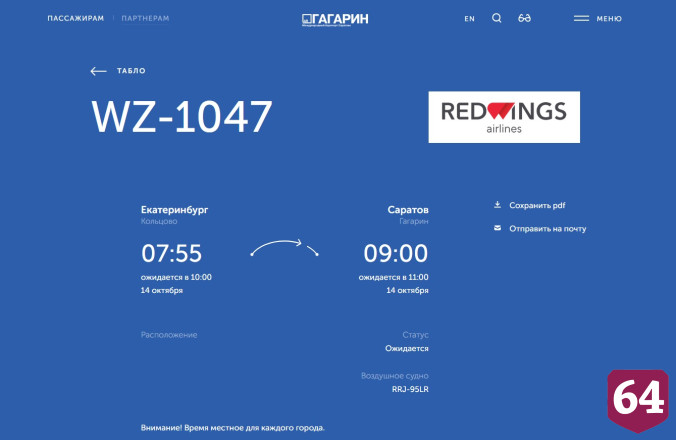This screenshot has width=676, height=440.
Task: Click the search magnifier icon
Action: click(497, 18)
